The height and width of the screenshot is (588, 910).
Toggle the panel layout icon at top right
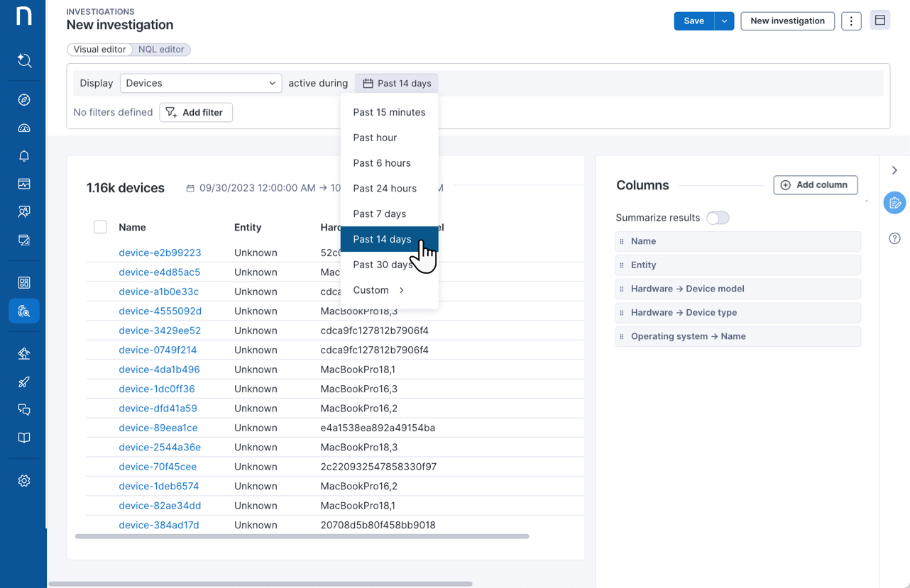pos(880,21)
